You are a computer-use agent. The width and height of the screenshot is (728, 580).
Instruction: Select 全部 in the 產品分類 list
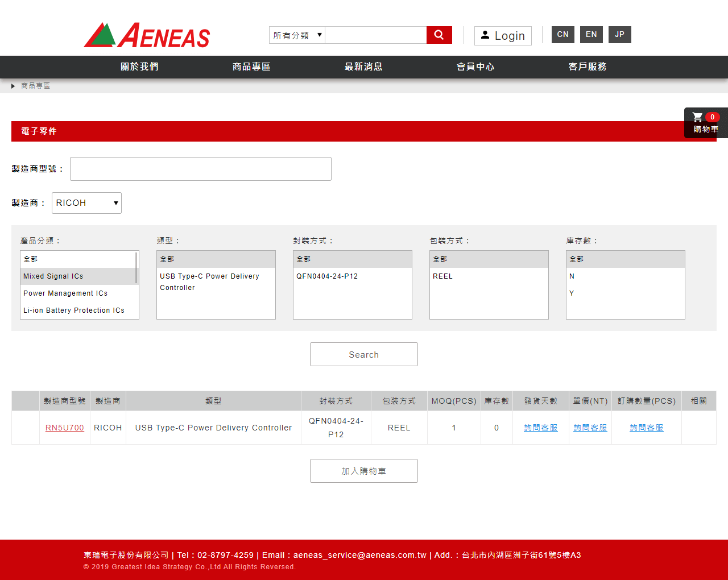click(78, 259)
